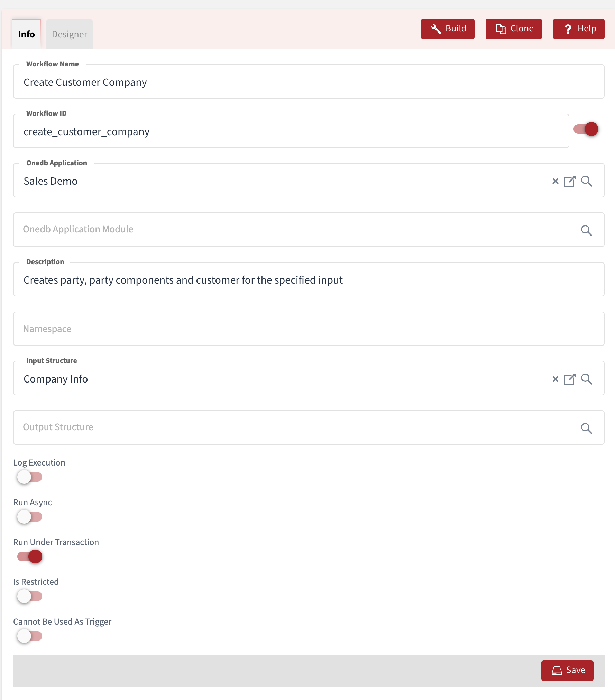This screenshot has height=700, width=615.
Task: Disable Run Under Transaction
Action: [29, 557]
